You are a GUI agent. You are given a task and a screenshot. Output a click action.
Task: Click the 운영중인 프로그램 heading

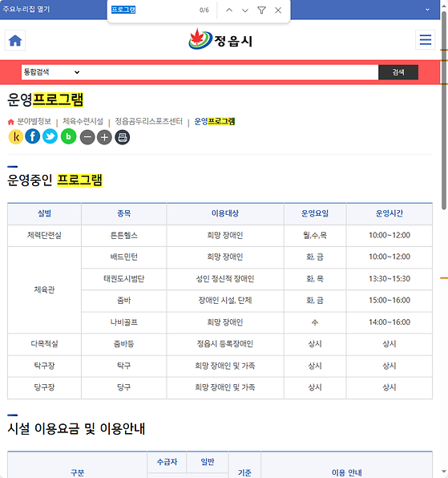pos(54,180)
